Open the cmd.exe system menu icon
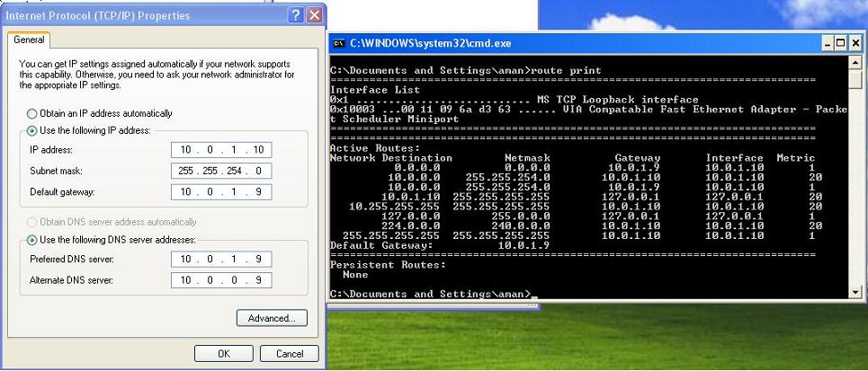Viewport: 868px width, 371px height. point(339,43)
